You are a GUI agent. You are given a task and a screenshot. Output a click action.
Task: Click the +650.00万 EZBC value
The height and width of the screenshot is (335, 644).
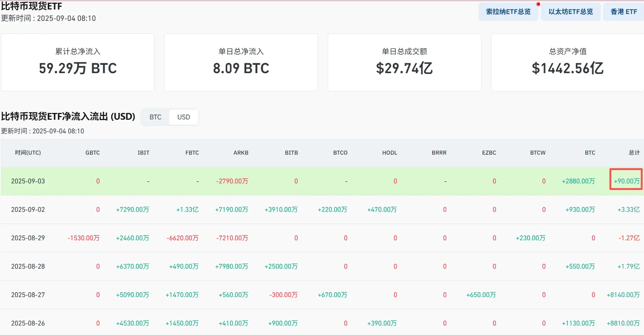pos(481,295)
